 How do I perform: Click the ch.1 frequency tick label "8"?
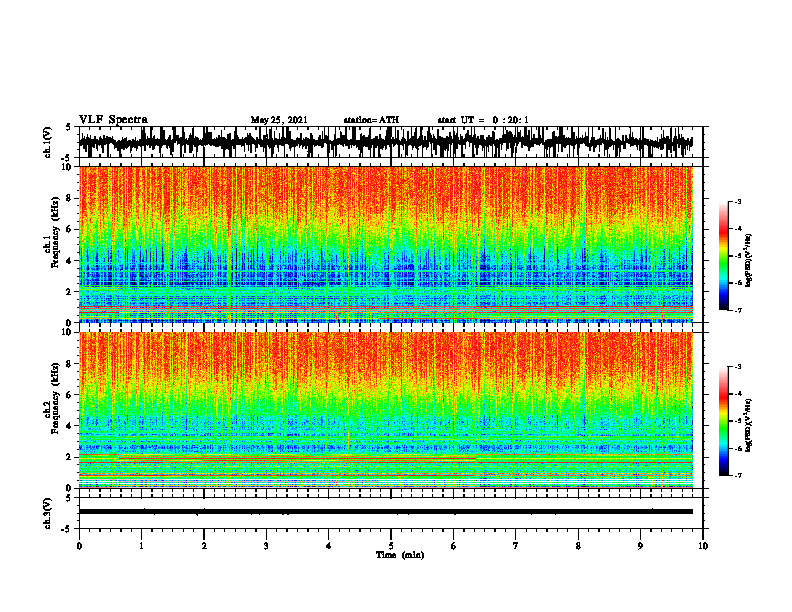tap(70, 198)
